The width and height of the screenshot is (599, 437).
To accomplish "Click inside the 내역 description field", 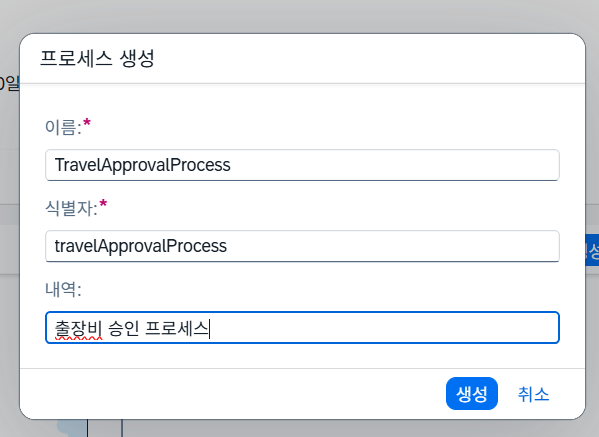I will pos(302,327).
